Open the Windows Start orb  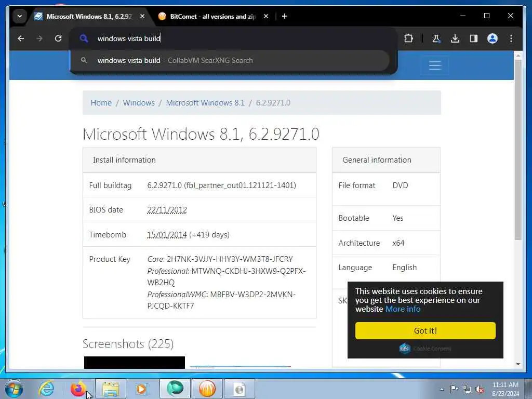point(14,389)
